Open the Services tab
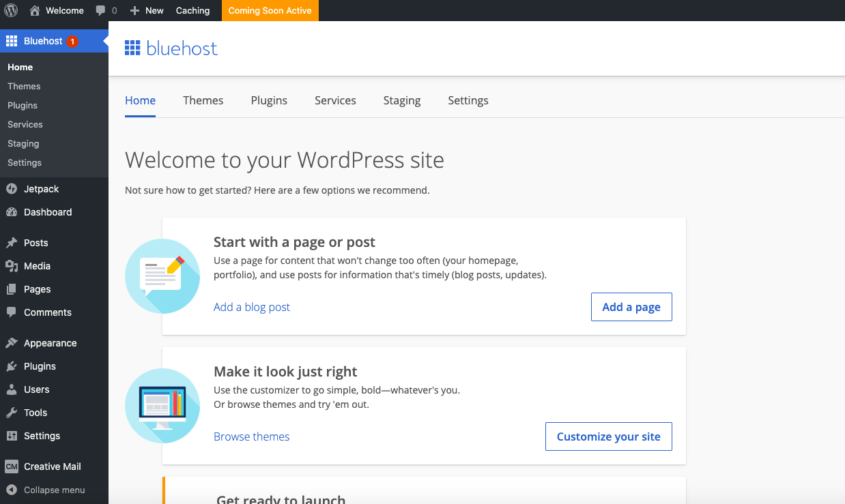845x504 pixels. point(335,100)
